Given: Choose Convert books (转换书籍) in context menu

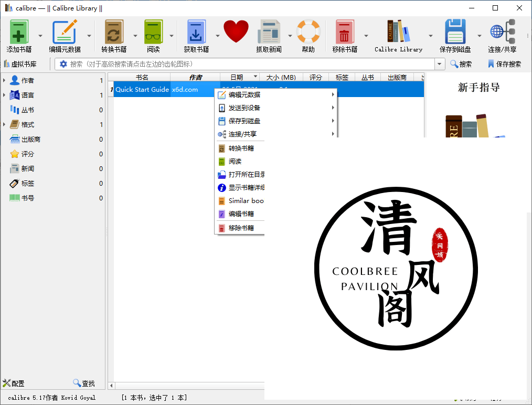Looking at the screenshot, I should point(240,148).
